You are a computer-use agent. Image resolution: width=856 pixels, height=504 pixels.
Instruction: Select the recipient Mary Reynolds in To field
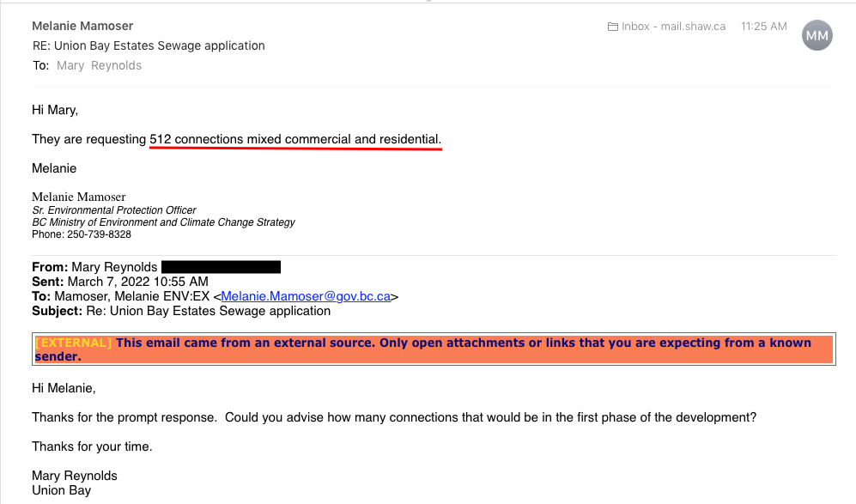coord(99,65)
